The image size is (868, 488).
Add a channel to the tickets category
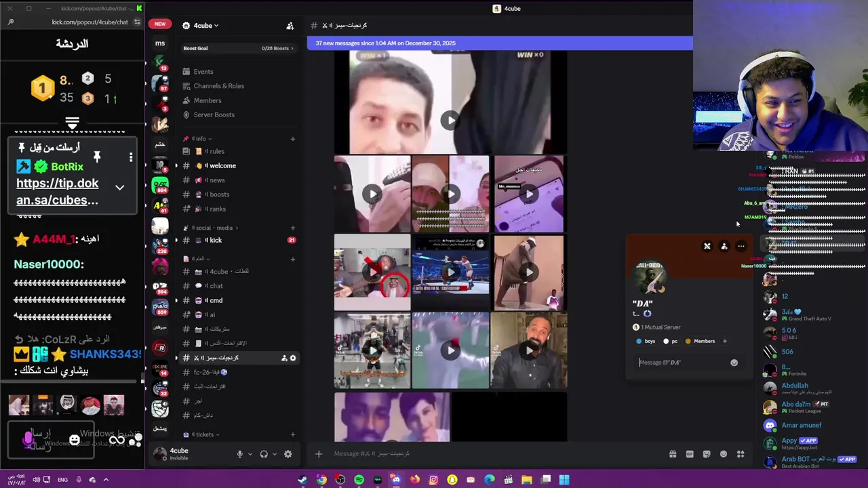pos(293,434)
